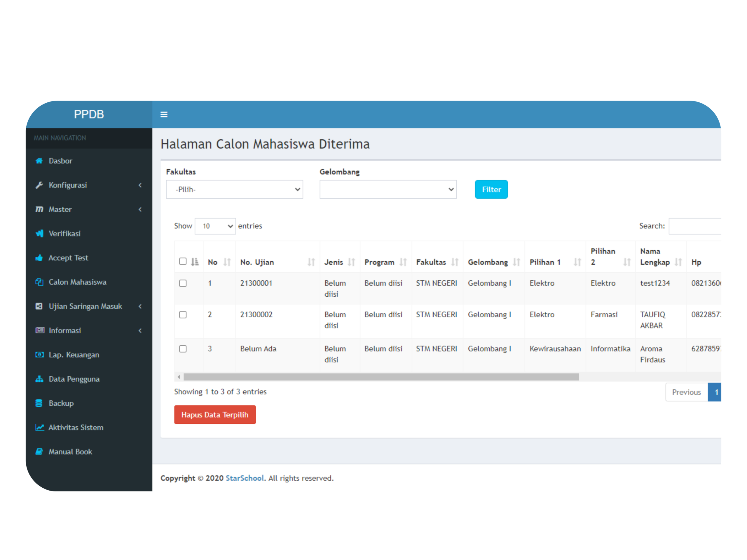Click the Dasbor home icon

(39, 161)
